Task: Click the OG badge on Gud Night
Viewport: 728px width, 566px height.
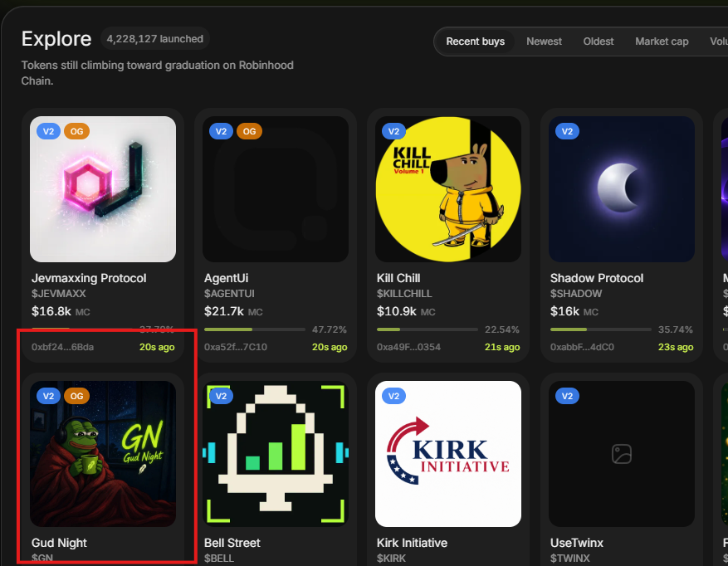Action: pos(76,396)
